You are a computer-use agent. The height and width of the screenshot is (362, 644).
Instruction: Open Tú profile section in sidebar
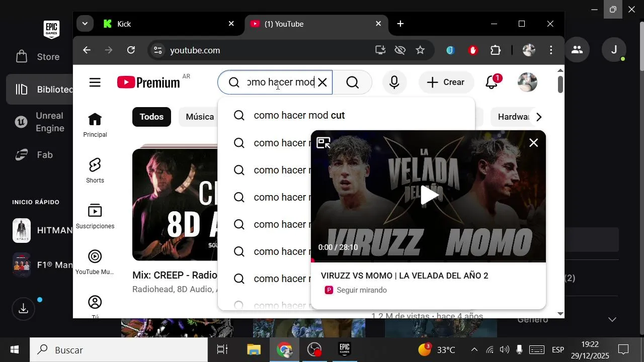(95, 307)
